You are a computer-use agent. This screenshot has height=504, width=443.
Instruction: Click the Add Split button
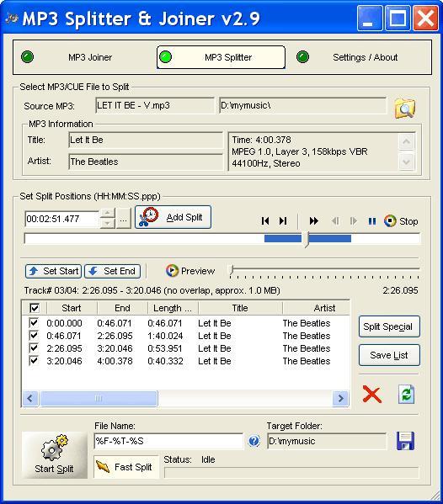click(x=173, y=217)
